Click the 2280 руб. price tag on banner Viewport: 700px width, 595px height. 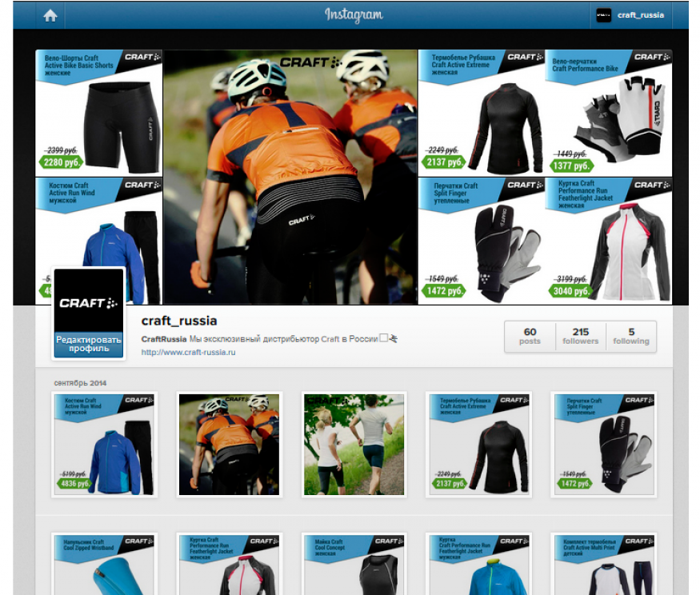(x=62, y=162)
